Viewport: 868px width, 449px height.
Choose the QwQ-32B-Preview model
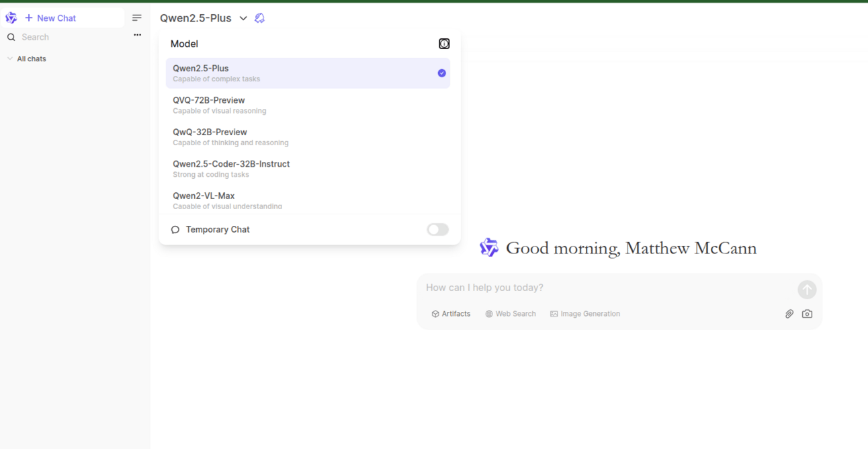[308, 136]
